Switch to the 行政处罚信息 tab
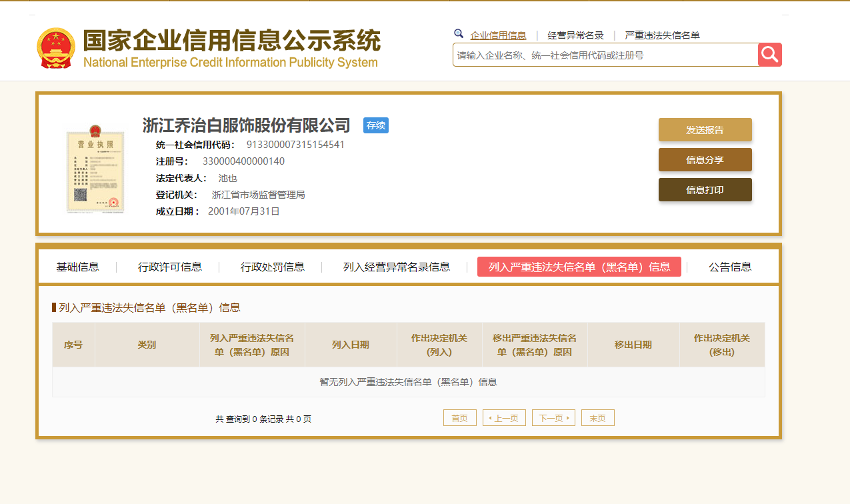Screen dimensions: 850x504 [x=273, y=267]
